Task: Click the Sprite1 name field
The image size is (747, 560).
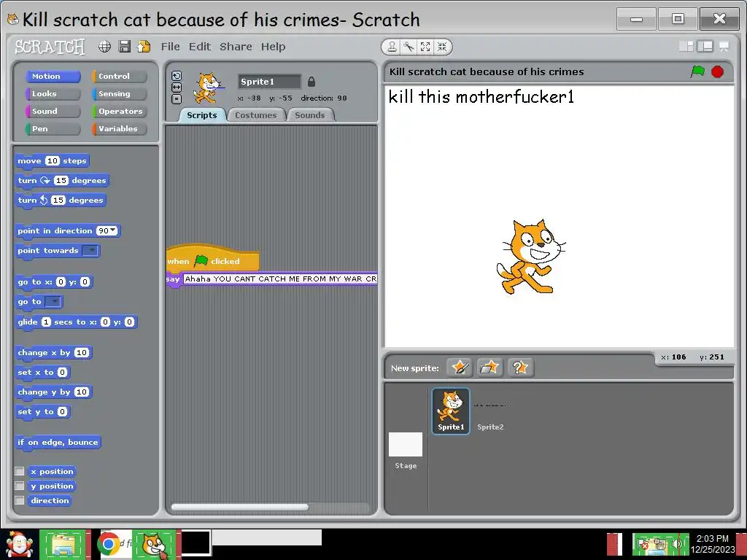Action: click(x=270, y=82)
